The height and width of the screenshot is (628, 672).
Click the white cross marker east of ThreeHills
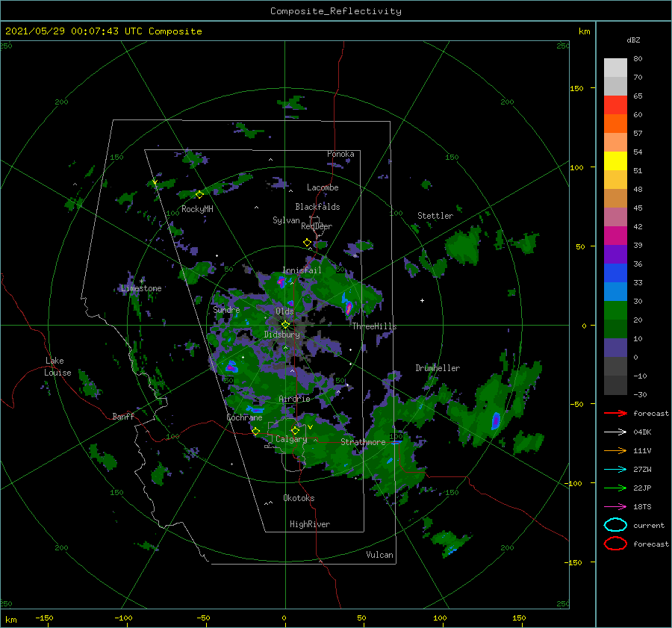click(x=422, y=300)
